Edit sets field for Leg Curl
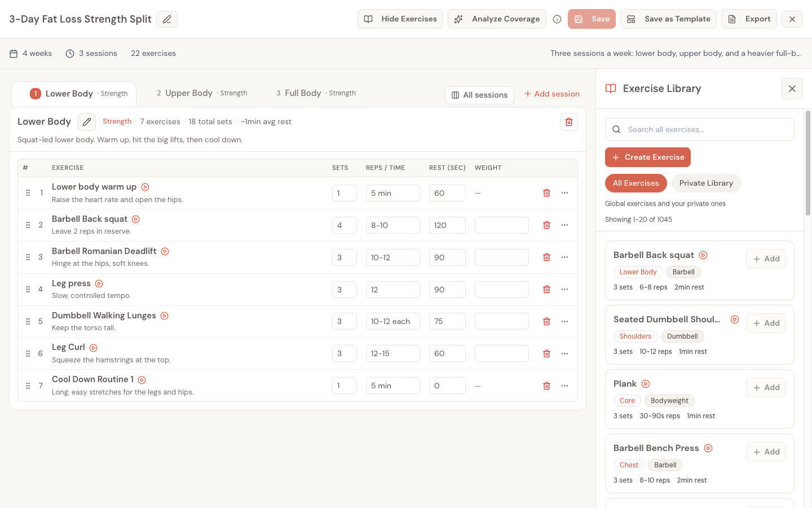This screenshot has width=812, height=508. pos(345,353)
